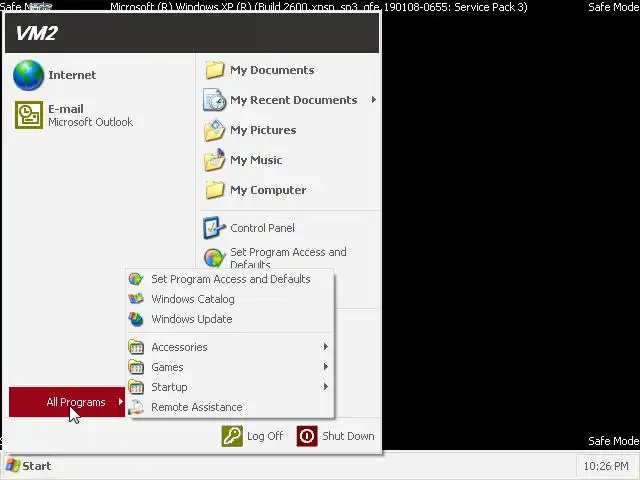Click the Startup folder icon

[x=136, y=387]
